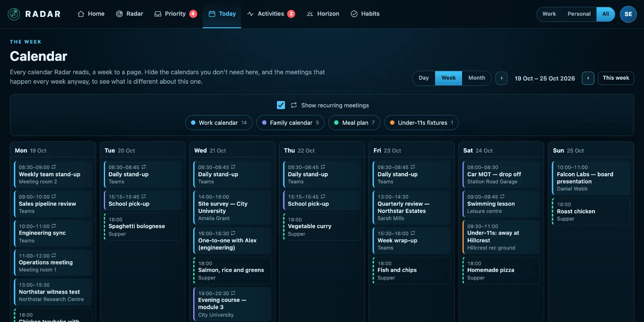Click the Activities pulse icon
The image size is (644, 322).
pos(250,14)
